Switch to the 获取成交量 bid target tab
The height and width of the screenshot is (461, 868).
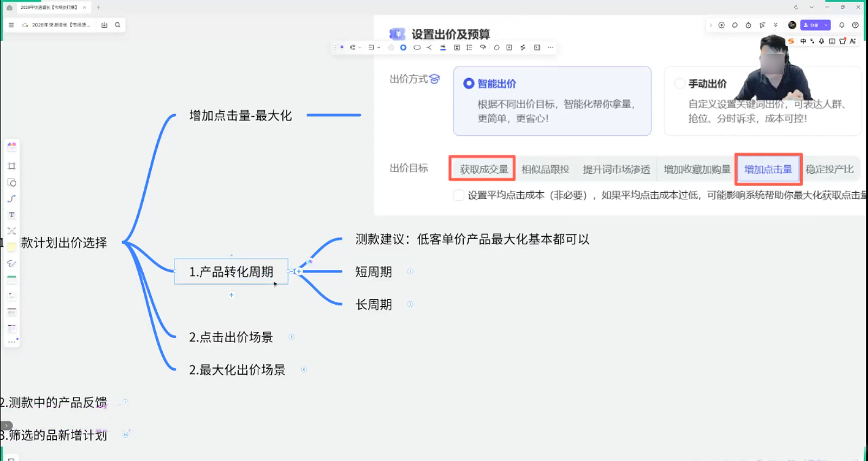483,169
